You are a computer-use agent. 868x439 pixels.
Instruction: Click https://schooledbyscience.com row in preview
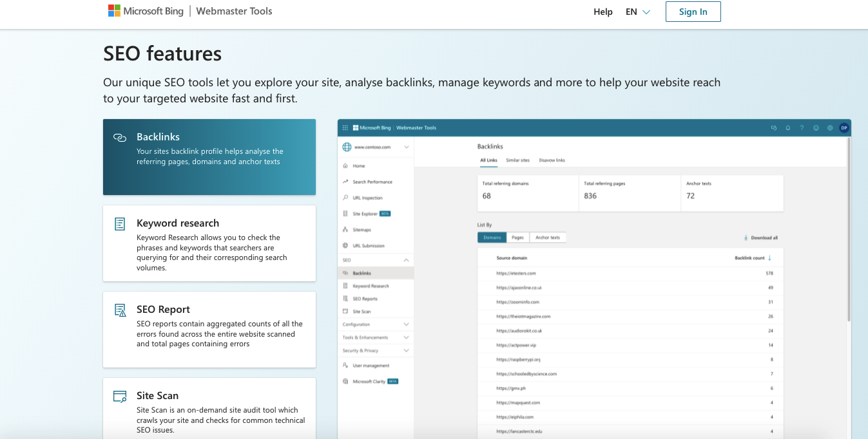[x=630, y=373]
